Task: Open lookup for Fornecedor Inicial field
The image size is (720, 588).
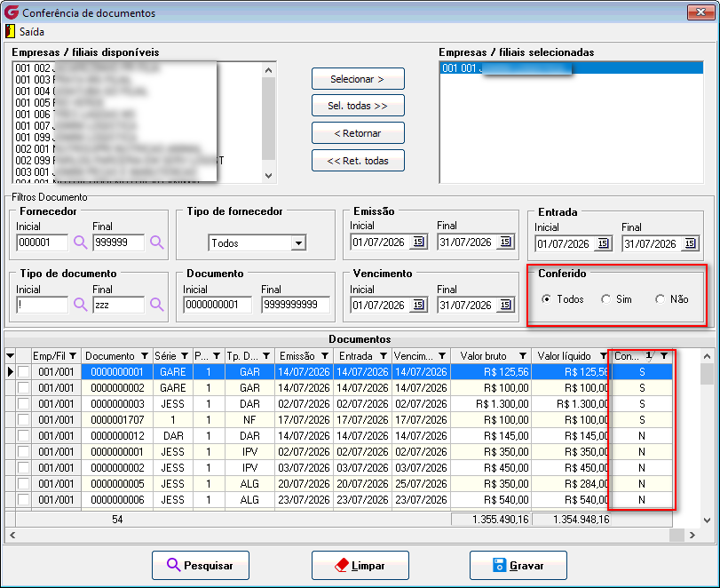Action: (x=81, y=242)
